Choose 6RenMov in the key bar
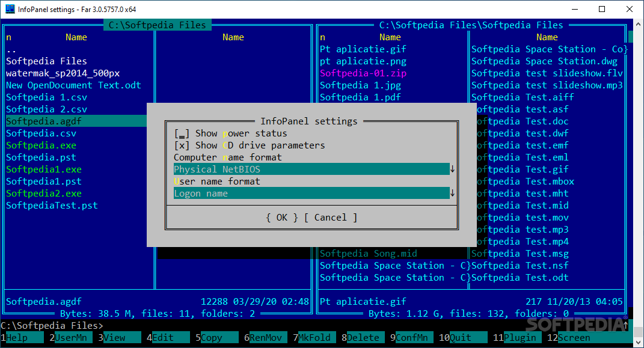Viewport: 644px width, 348px height. click(265, 338)
